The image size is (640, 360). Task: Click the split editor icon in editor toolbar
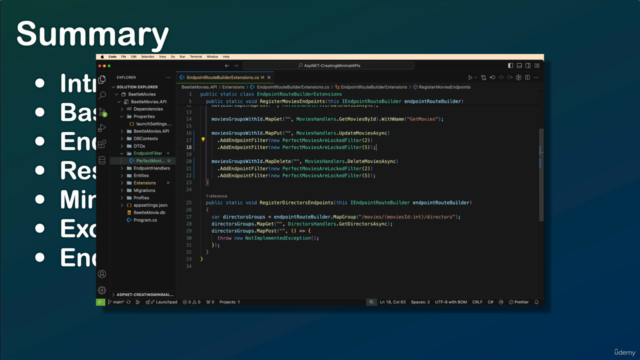point(528,78)
